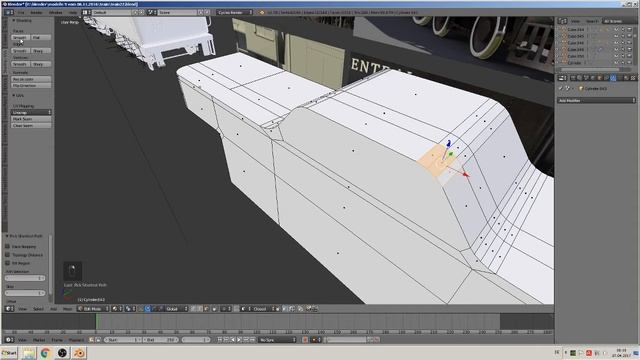Viewport: 640px width, 360px height.
Task: Click the Flip Direction button
Action: click(x=31, y=86)
